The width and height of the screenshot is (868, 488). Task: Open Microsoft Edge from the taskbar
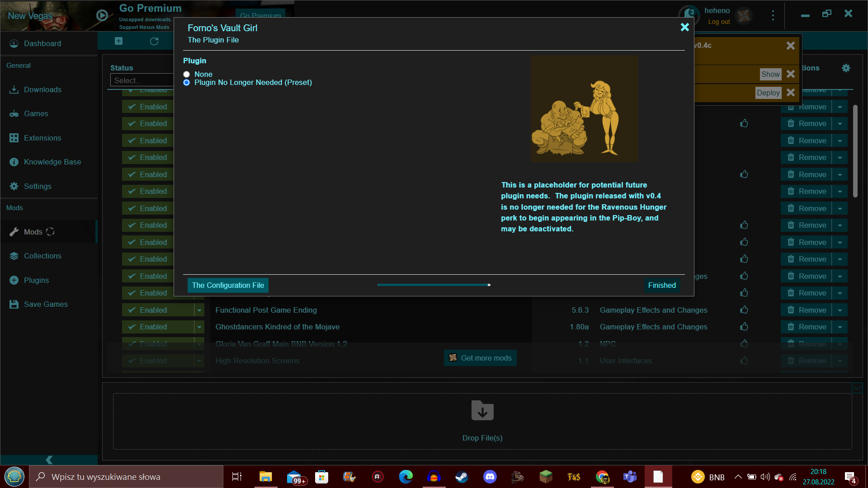(x=406, y=477)
